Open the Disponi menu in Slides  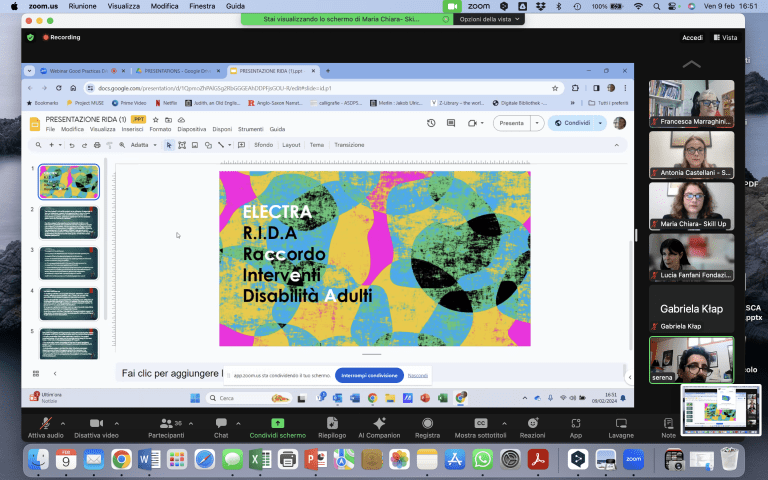coord(222,129)
